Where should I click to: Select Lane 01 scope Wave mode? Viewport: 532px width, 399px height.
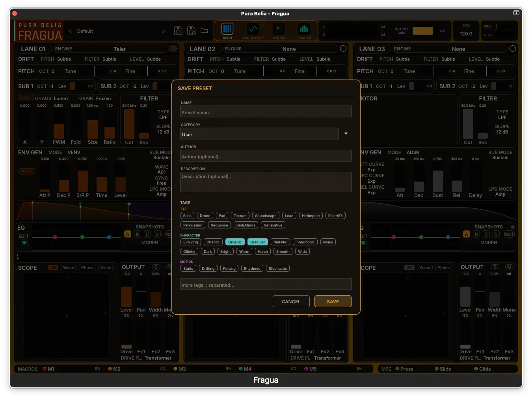click(x=69, y=267)
